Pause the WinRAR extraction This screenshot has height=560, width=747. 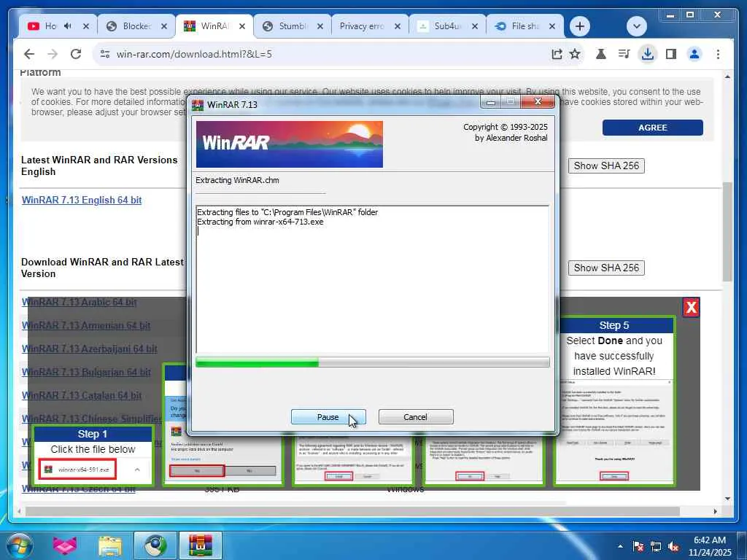pyautogui.click(x=328, y=416)
